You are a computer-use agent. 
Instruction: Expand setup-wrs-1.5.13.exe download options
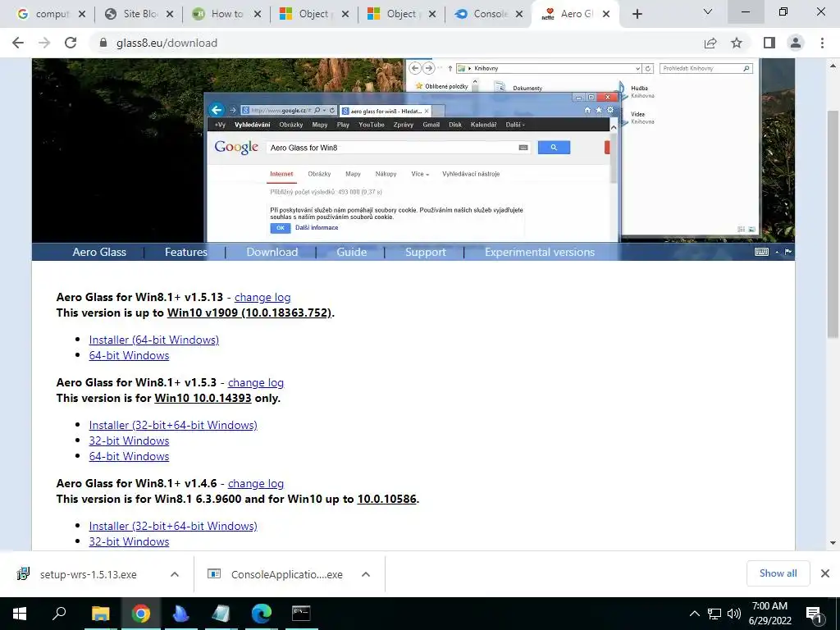coord(175,574)
